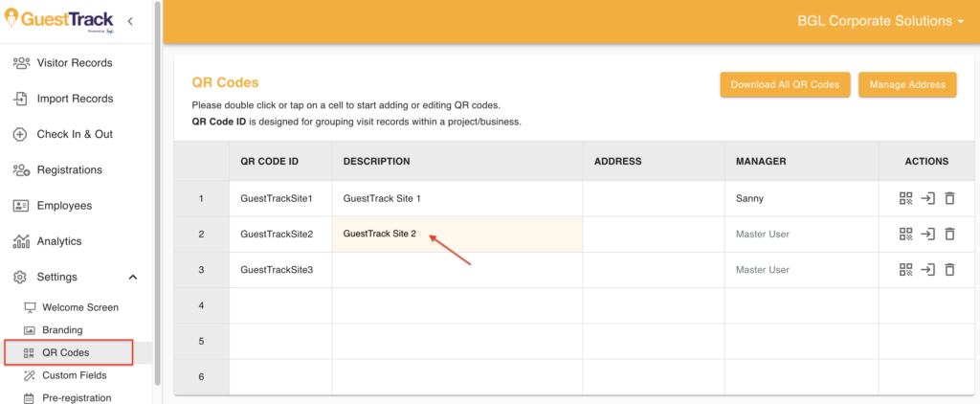Click the Import Records icon in sidebar
The width and height of the screenshot is (980, 404).
click(20, 99)
